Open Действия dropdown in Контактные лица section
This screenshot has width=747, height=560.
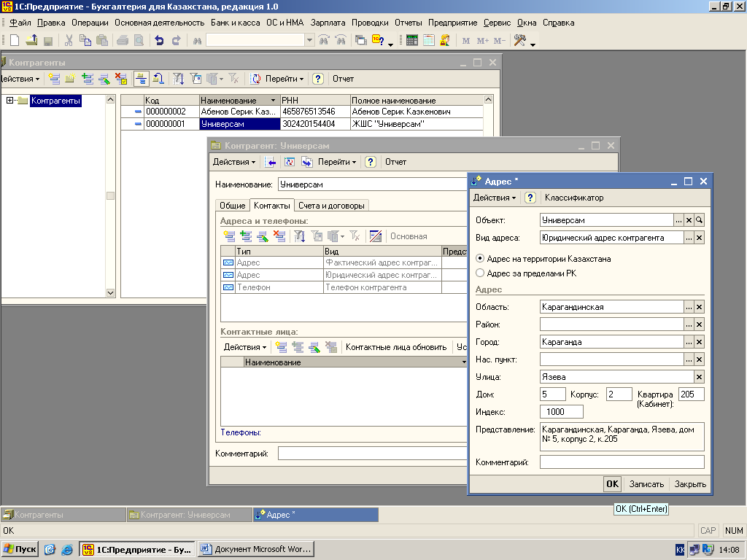click(x=245, y=347)
